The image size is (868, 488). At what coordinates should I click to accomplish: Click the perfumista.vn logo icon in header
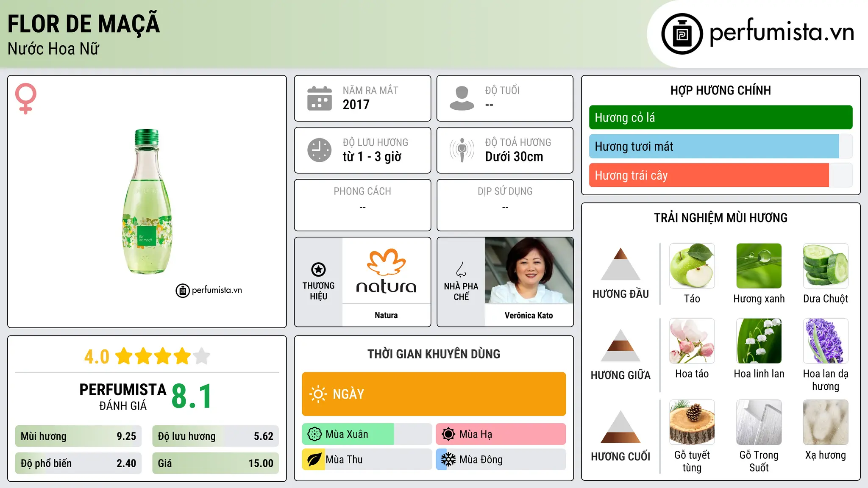(x=682, y=34)
